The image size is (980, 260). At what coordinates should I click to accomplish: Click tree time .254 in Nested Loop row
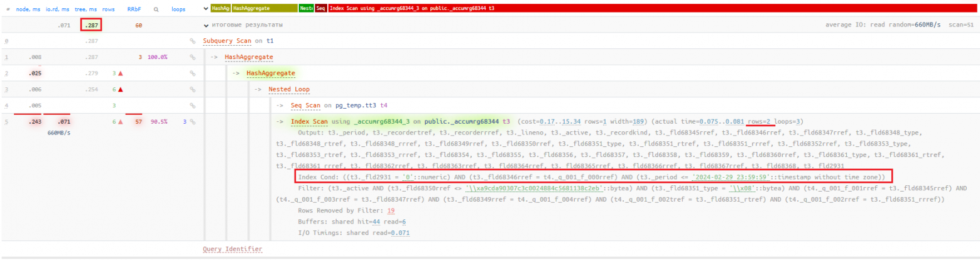click(92, 90)
